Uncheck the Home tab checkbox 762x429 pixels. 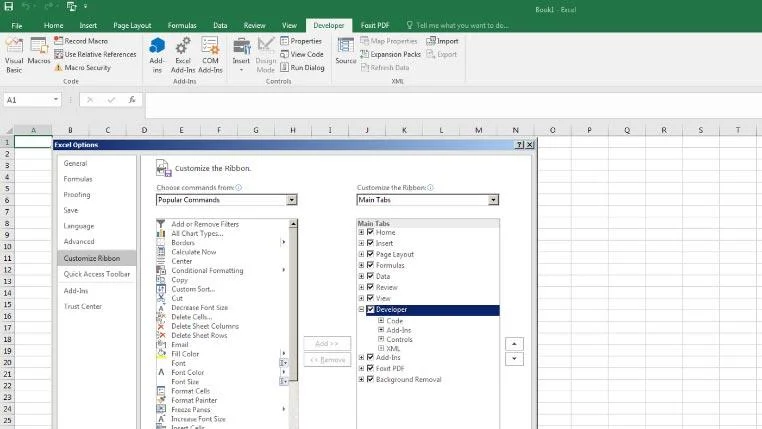pos(370,232)
